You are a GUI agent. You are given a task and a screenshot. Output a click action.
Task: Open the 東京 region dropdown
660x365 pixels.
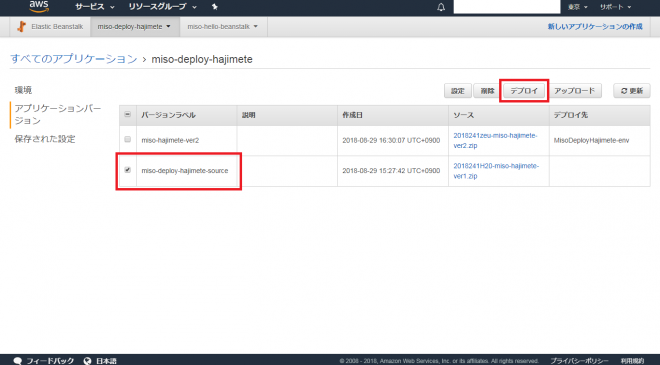point(578,7)
